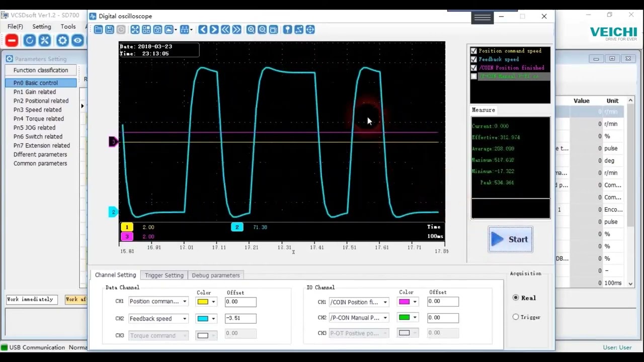Click the Start acquisition button
Screen dimensions: 644x362
(x=510, y=239)
